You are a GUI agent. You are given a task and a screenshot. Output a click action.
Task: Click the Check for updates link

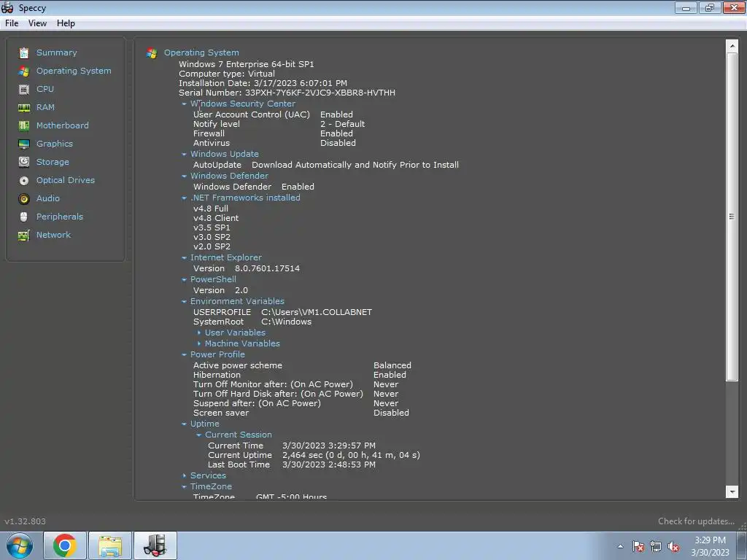coord(696,521)
